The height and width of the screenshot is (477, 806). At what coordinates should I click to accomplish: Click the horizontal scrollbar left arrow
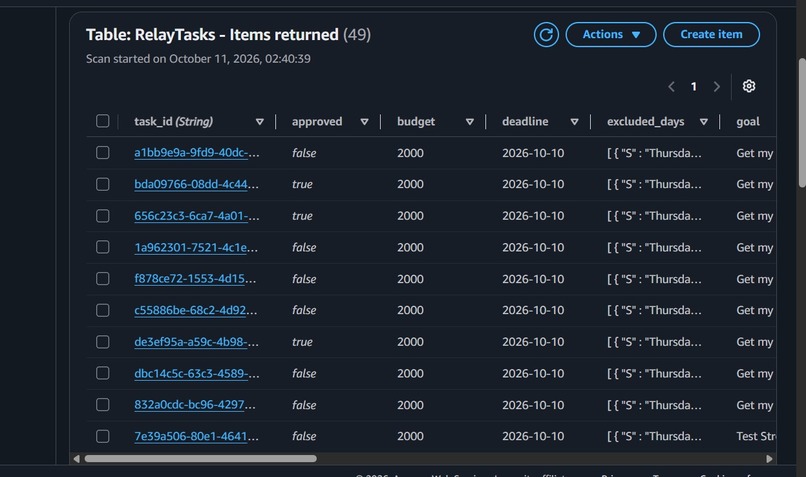pos(77,458)
